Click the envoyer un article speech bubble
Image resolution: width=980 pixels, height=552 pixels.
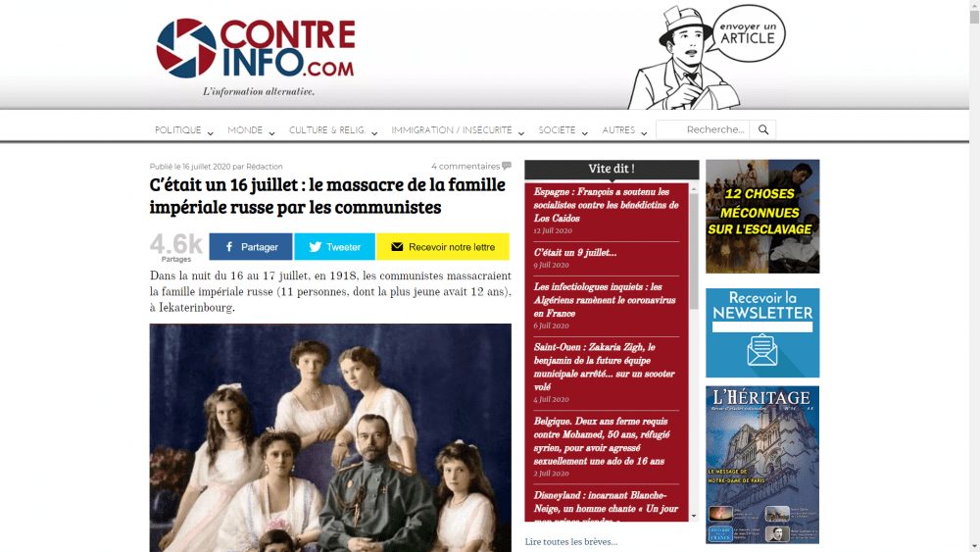click(x=748, y=33)
